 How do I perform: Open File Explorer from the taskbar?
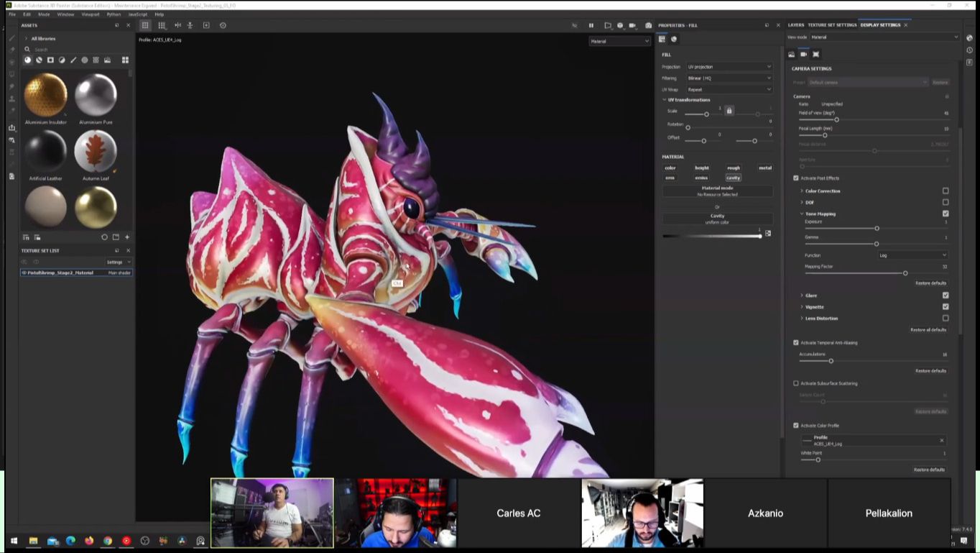click(x=33, y=541)
